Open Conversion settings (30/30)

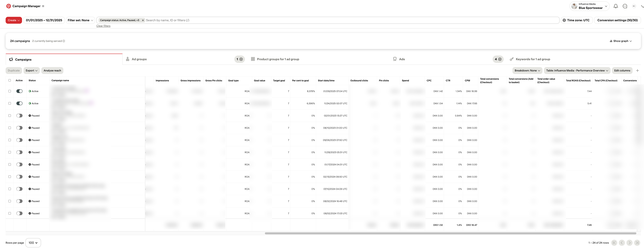click(617, 20)
